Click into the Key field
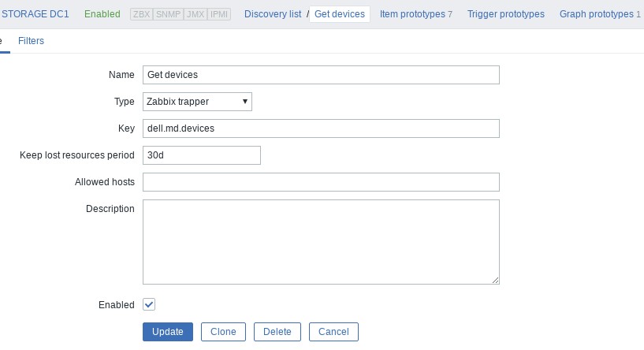 coord(321,128)
